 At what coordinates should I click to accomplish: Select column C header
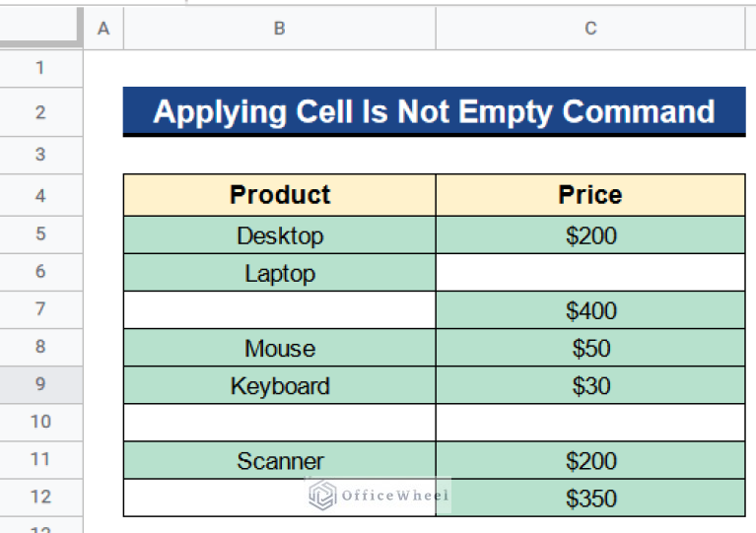[590, 29]
